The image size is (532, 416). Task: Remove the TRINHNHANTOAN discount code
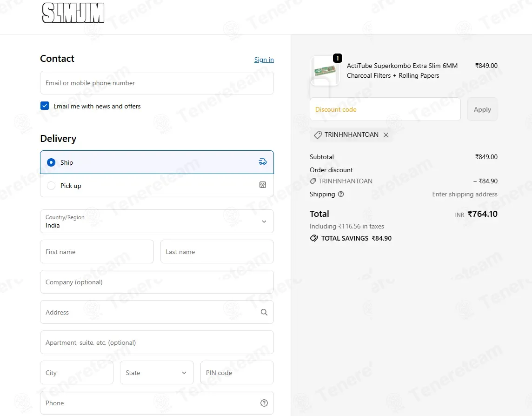(386, 135)
